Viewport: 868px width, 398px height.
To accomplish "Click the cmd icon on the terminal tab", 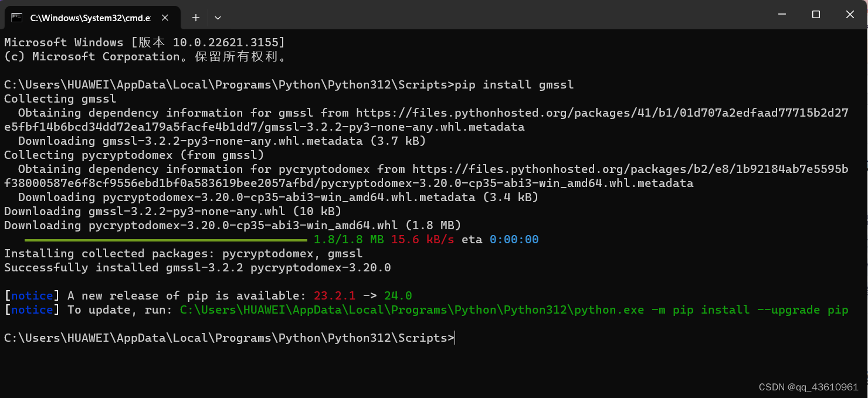I will pos(17,17).
